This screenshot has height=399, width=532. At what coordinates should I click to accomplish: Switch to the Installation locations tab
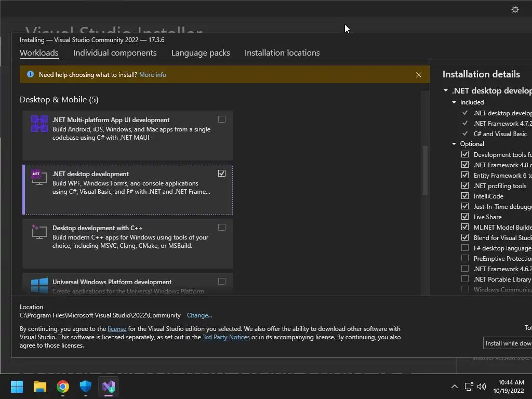click(282, 52)
